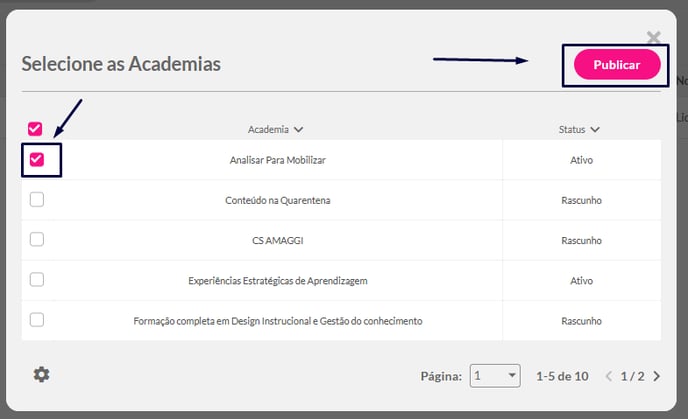Open table settings gear icon

pyautogui.click(x=42, y=375)
